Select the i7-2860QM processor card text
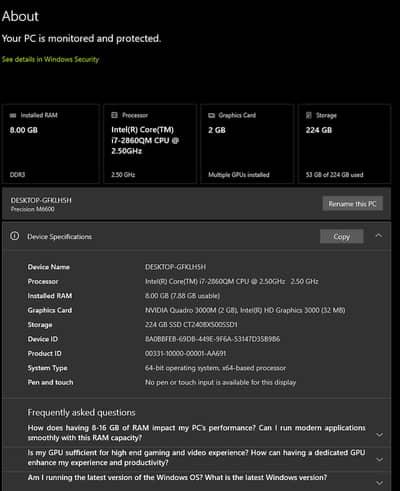This screenshot has height=491, width=400. [145, 140]
